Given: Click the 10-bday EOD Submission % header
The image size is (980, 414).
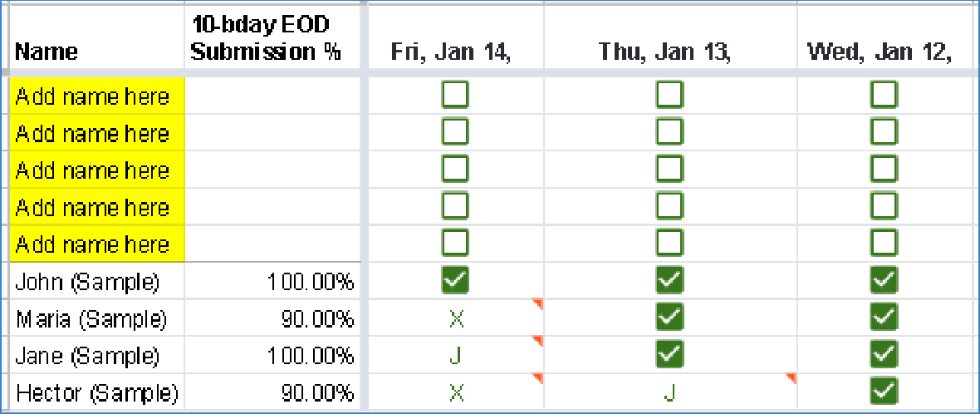Looking at the screenshot, I should [x=266, y=39].
